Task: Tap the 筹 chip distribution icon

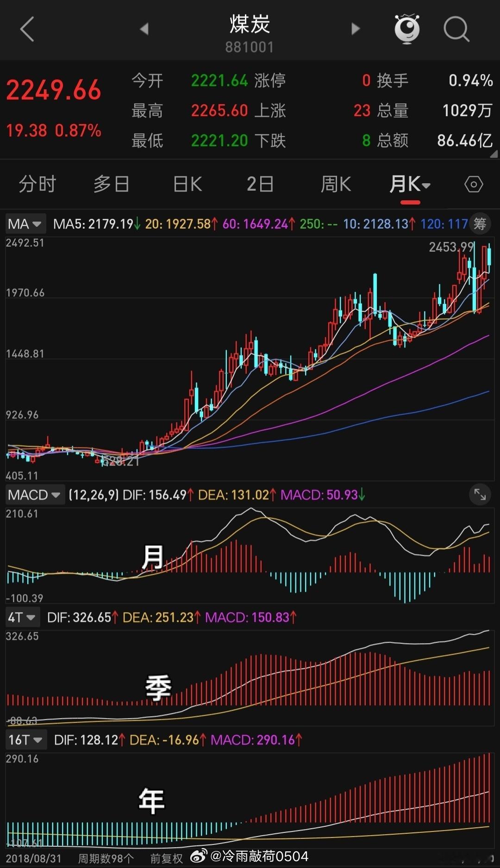Action: [x=480, y=224]
